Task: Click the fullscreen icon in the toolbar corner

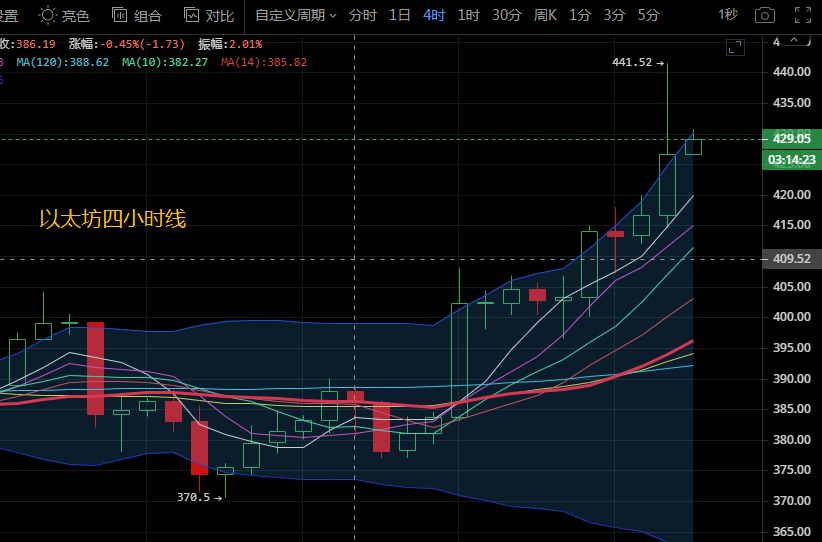Action: point(804,15)
